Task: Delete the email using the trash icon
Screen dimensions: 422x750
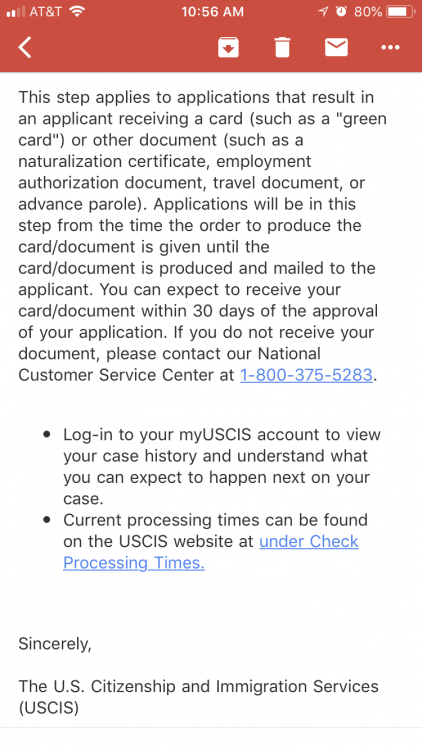Action: [x=282, y=47]
